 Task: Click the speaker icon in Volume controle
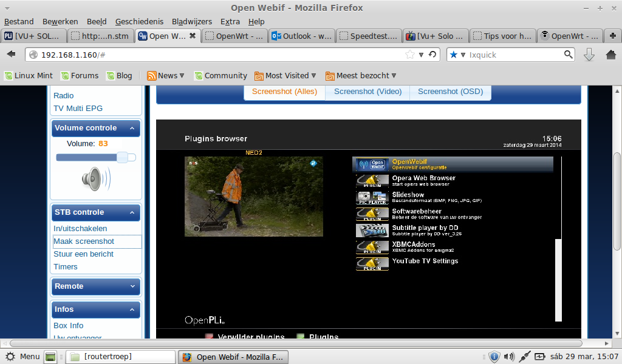(x=96, y=179)
